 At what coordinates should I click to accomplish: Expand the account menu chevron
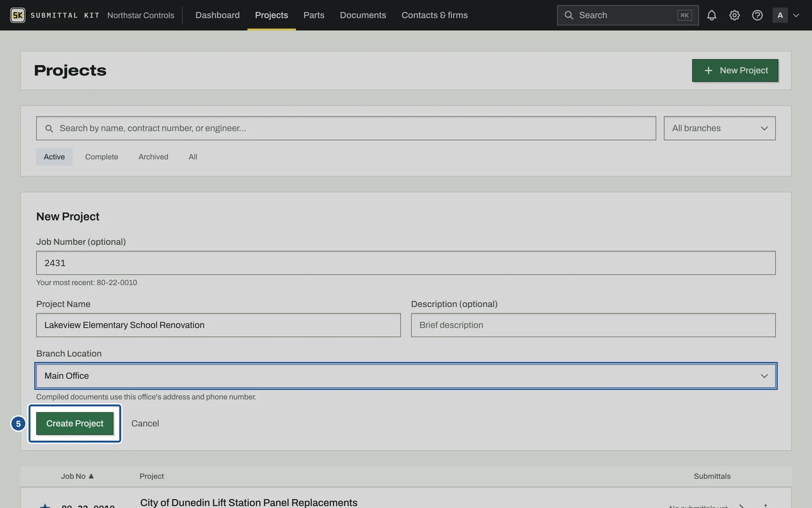pos(796,15)
